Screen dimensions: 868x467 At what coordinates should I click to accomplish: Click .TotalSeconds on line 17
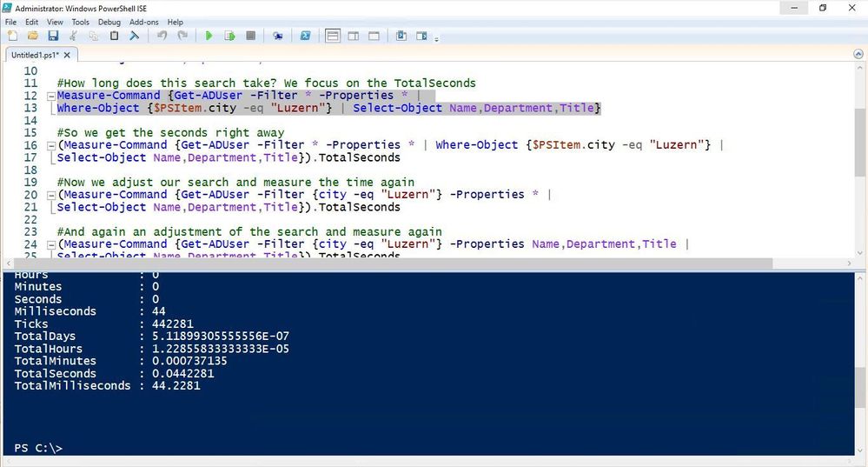pyautogui.click(x=356, y=157)
